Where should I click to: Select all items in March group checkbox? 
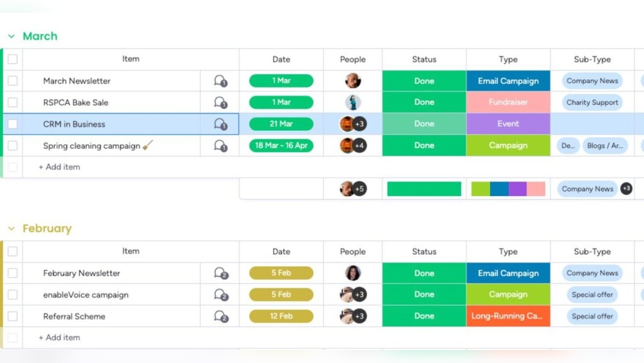pos(13,59)
